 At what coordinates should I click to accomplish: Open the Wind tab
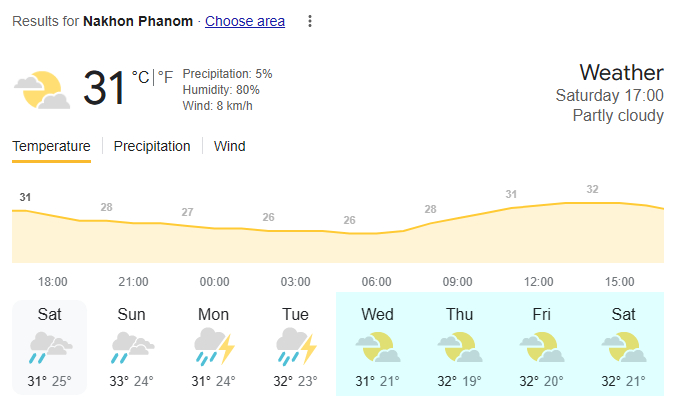click(x=230, y=147)
